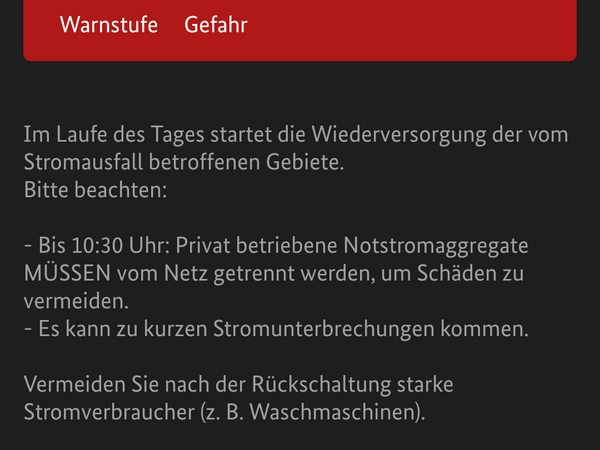Click the line containing only vermeiden
The image size is (600, 450).
[74, 300]
